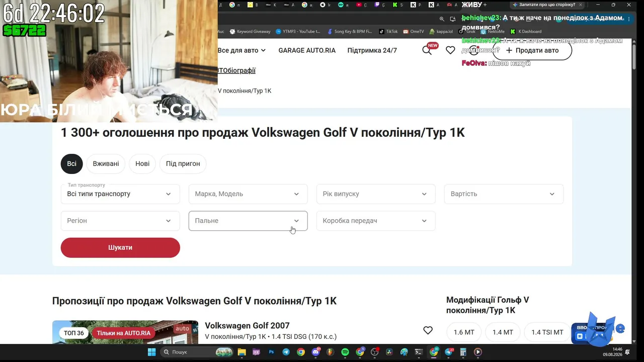Open the kappa.lol bookmark
644x362 pixels.
pos(441,31)
